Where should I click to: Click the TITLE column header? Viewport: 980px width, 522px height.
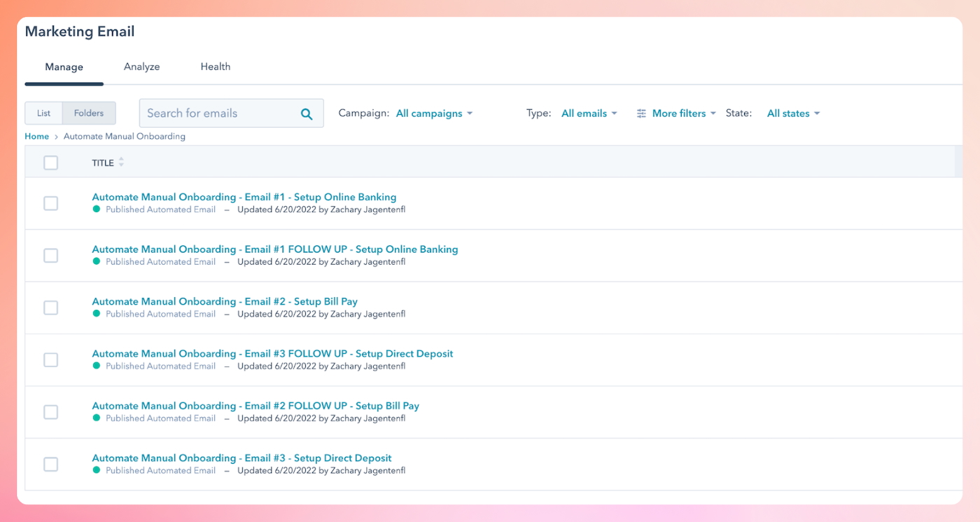pos(103,163)
